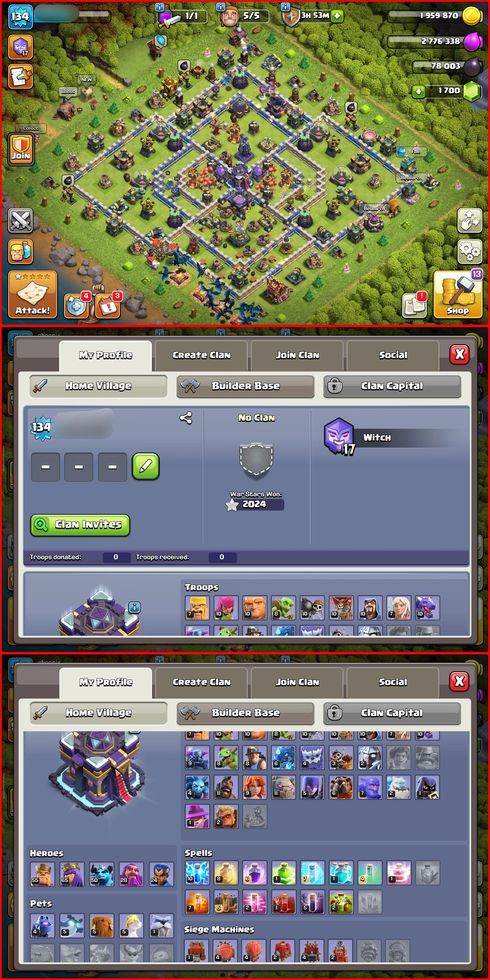The width and height of the screenshot is (490, 980).
Task: Open the barbarian troop training icon
Action: [20, 251]
